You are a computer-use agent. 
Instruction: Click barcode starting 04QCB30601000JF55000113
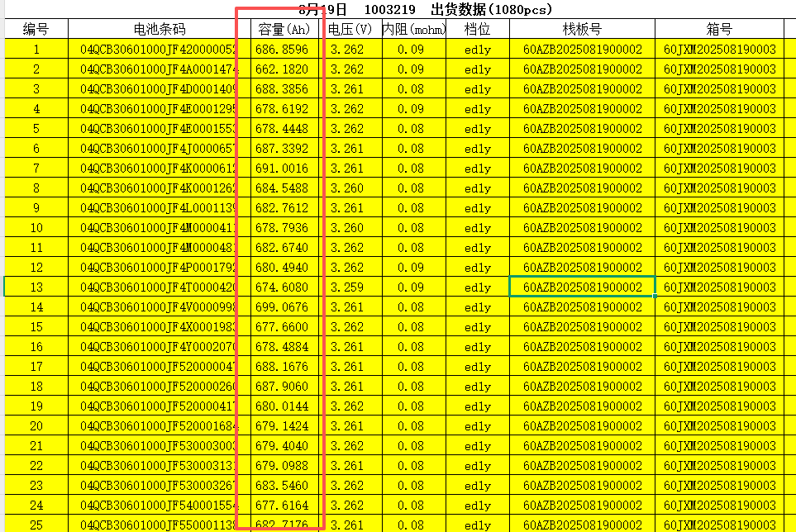pyautogui.click(x=160, y=525)
